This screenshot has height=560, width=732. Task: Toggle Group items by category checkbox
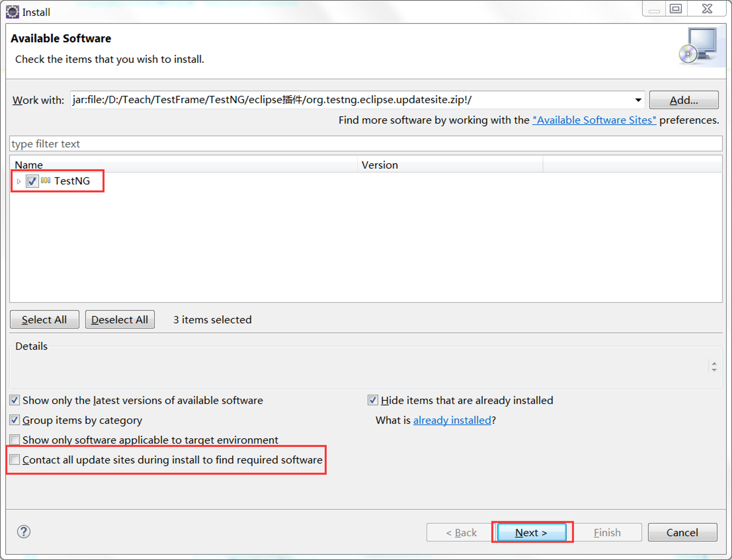click(15, 420)
